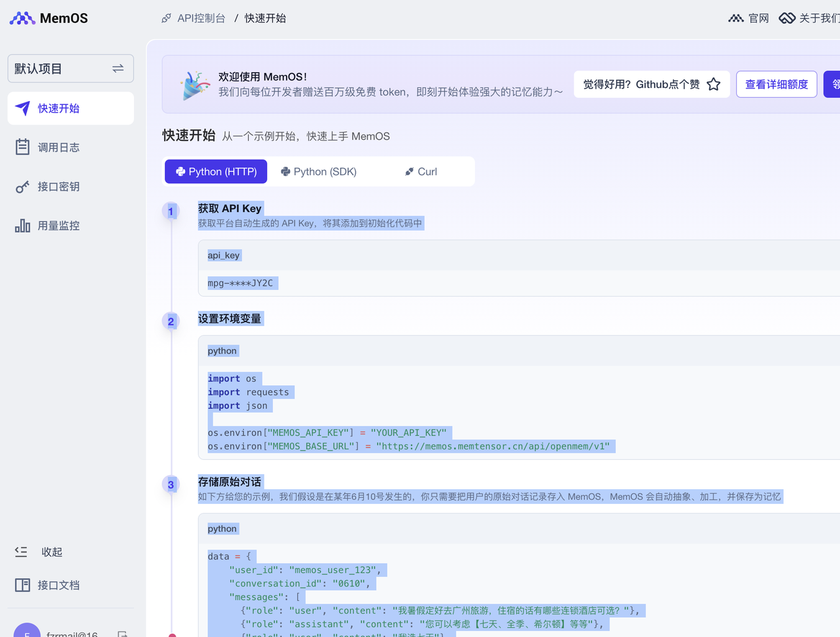Click the 存储原始对话 step heading

point(230,482)
